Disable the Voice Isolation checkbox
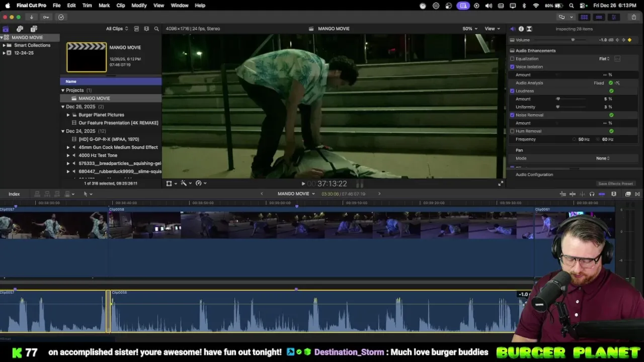The width and height of the screenshot is (644, 362). [512, 67]
